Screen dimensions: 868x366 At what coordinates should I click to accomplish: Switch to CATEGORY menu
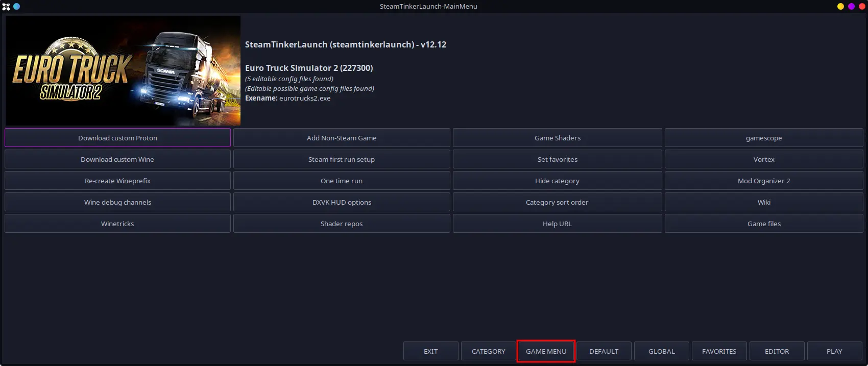(489, 351)
